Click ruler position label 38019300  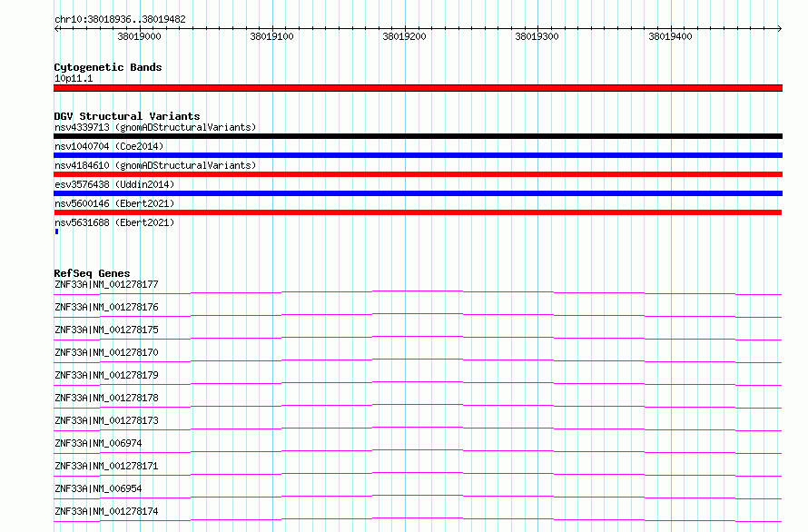(x=537, y=36)
